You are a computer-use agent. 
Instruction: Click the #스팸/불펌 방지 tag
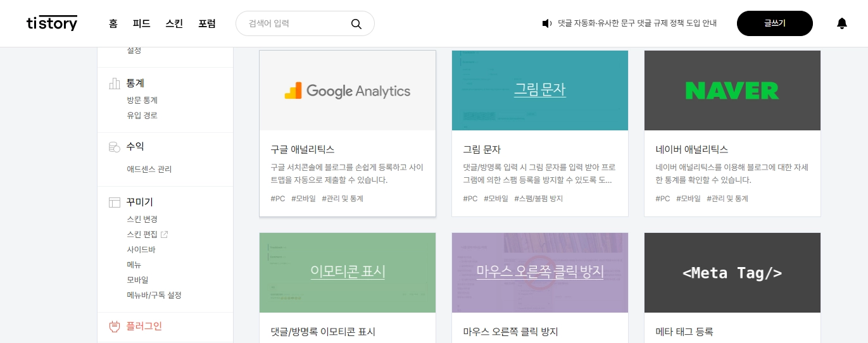pyautogui.click(x=539, y=199)
